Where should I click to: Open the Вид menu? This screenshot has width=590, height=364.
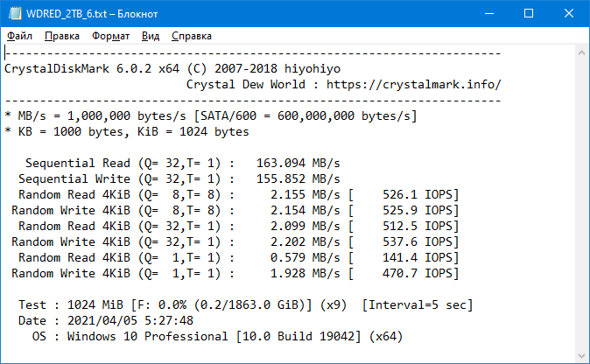pos(151,36)
